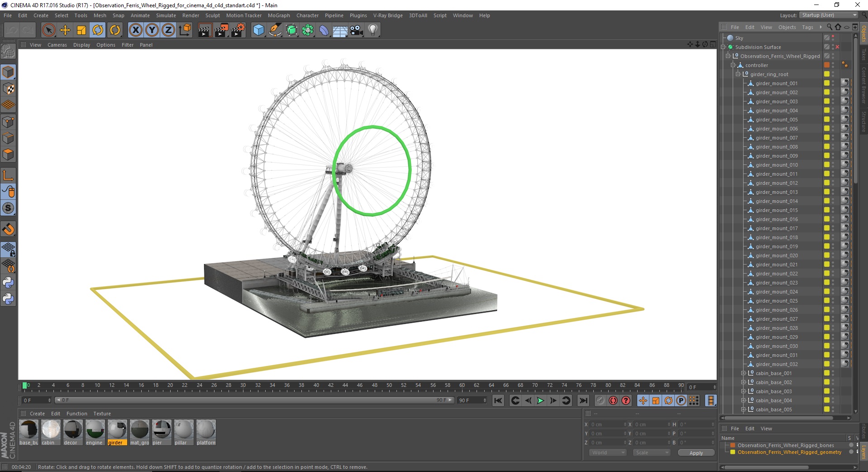The width and height of the screenshot is (868, 472).
Task: Toggle X axis lock
Action: pos(135,30)
